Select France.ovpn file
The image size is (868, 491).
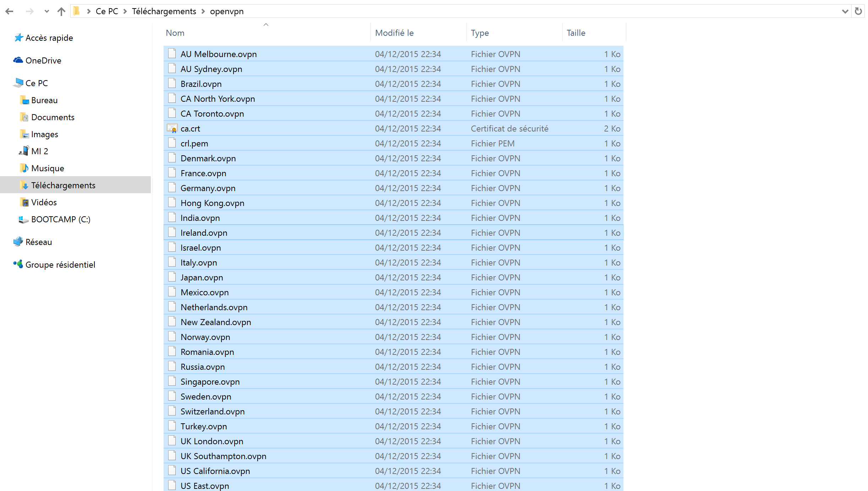pos(393,173)
